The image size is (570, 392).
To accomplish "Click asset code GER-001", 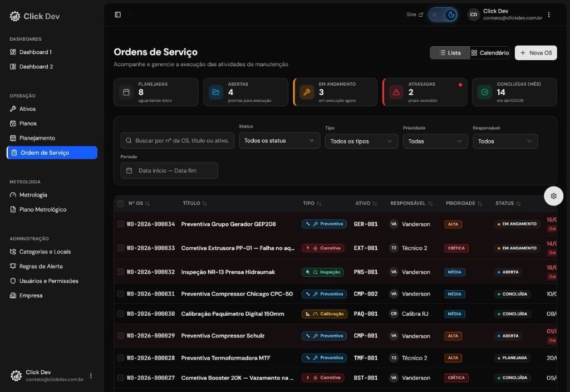I will coord(366,224).
